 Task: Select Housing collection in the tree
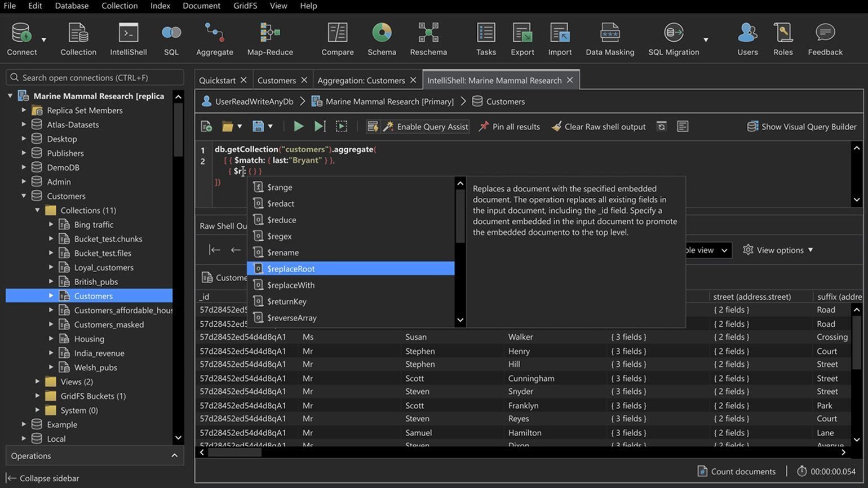coord(89,339)
